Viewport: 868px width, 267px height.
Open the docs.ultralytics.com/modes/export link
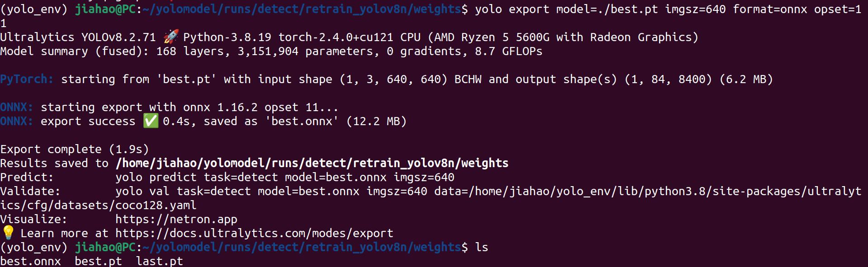[254, 234]
